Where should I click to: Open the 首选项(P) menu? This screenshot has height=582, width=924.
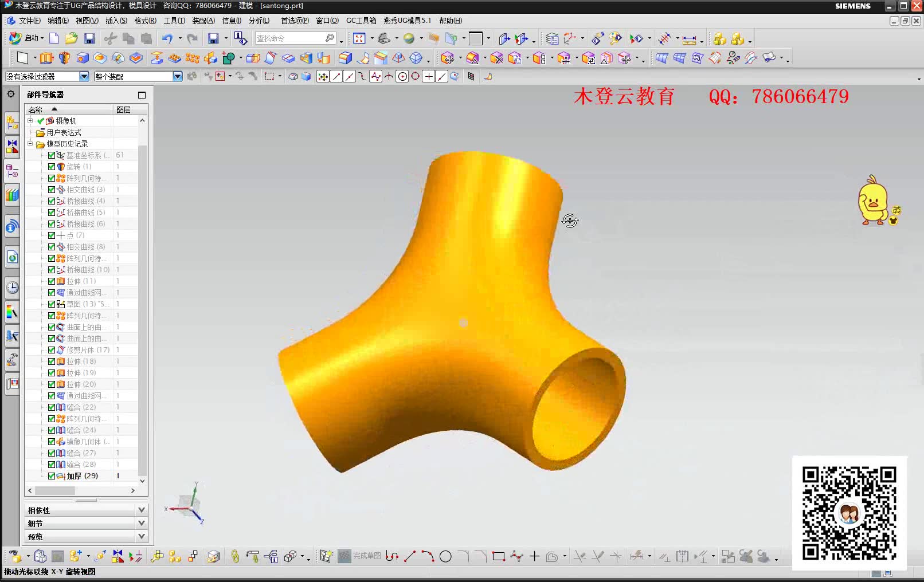click(295, 21)
